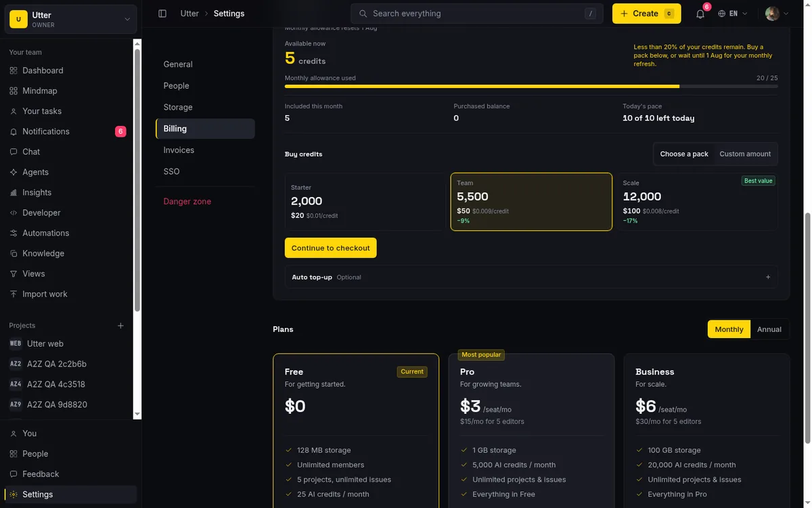
Task: Open the You section at sidebar bottom
Action: [x=70, y=433]
